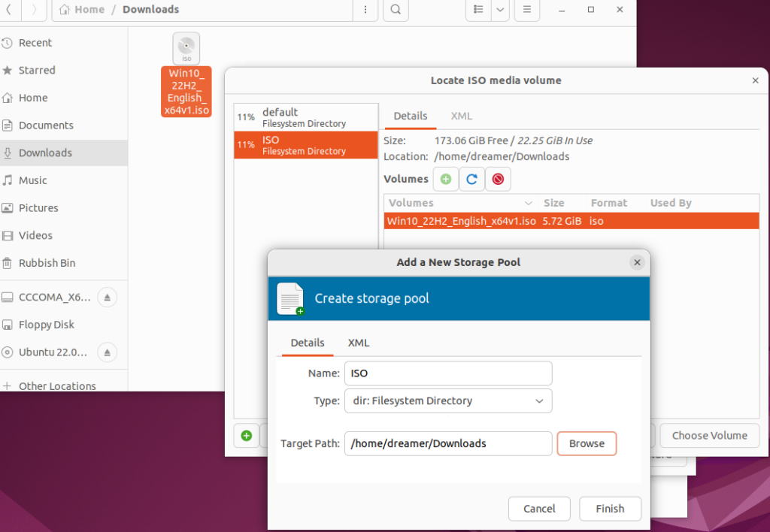
Task: Select the default storage pool
Action: pyautogui.click(x=306, y=117)
